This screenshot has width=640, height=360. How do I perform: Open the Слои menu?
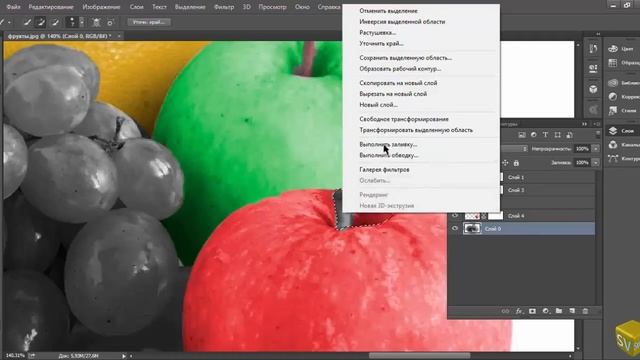coord(136,7)
